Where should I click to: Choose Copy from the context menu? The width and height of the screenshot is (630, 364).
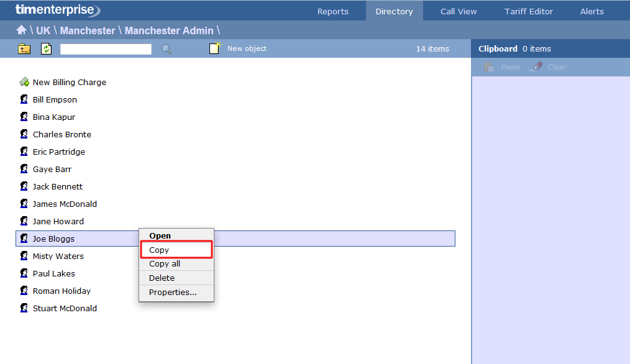point(159,250)
